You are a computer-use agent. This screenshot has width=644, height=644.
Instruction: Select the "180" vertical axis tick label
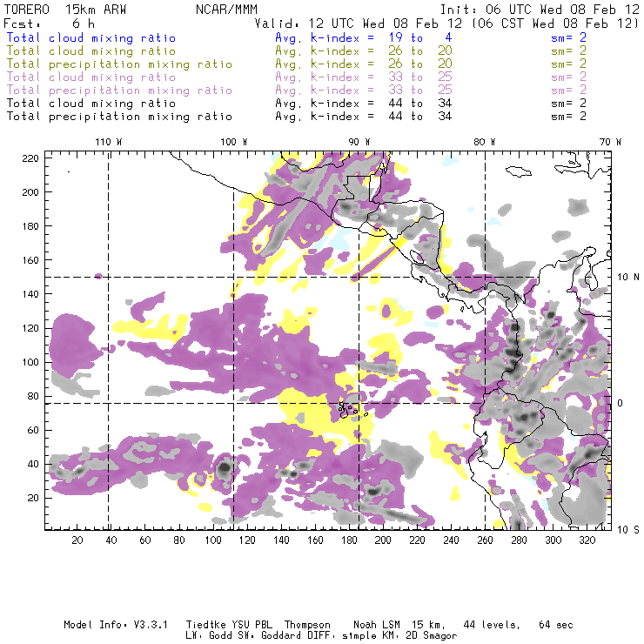point(30,226)
